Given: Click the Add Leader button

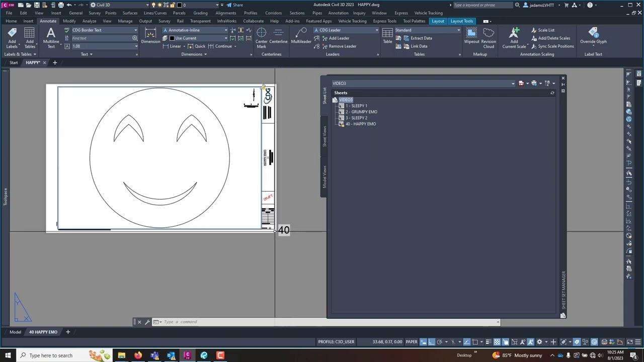Looking at the screenshot, I should click(335, 38).
